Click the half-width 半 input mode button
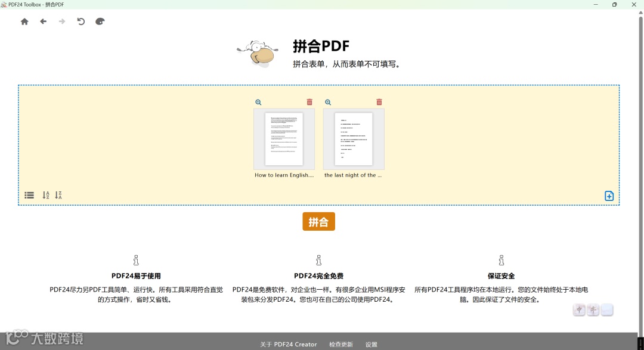The width and height of the screenshot is (644, 350). (x=593, y=309)
